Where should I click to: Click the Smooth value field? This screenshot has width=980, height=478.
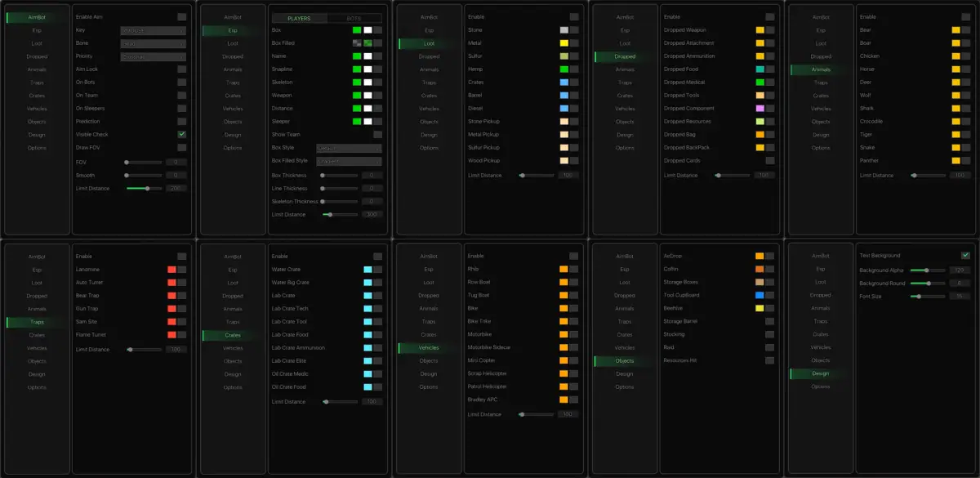point(176,175)
